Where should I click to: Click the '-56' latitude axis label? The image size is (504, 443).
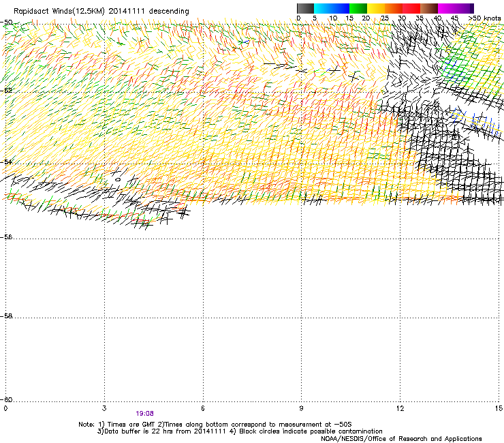pyautogui.click(x=6, y=237)
